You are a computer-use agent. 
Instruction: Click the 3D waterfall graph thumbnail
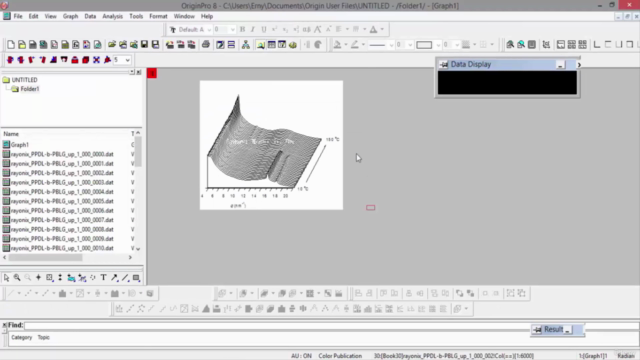[x=271, y=145]
